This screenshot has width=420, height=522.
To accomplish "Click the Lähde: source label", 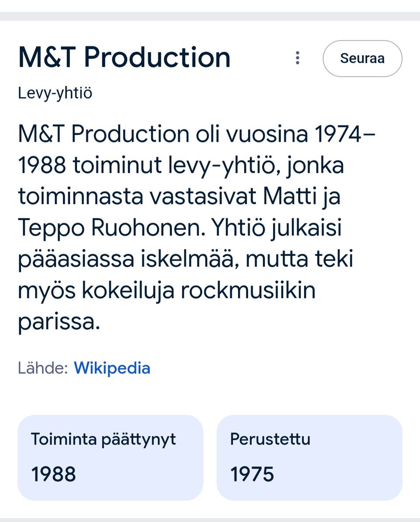I will click(43, 368).
